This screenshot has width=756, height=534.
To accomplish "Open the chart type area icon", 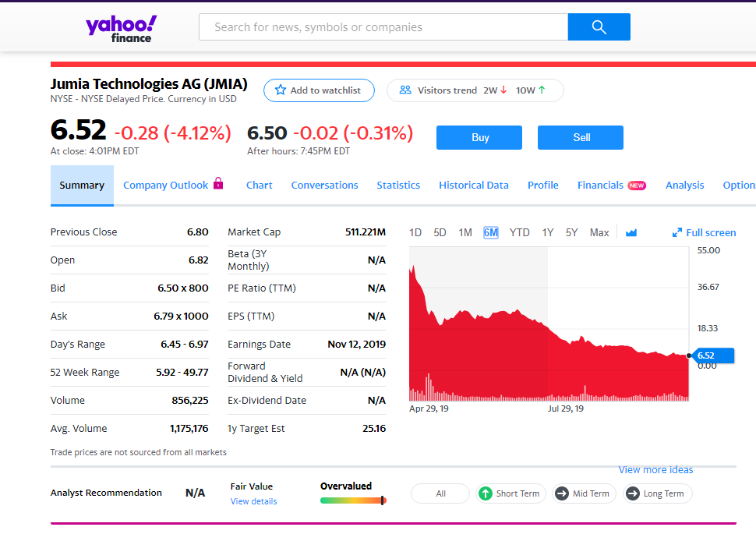I will [x=631, y=232].
